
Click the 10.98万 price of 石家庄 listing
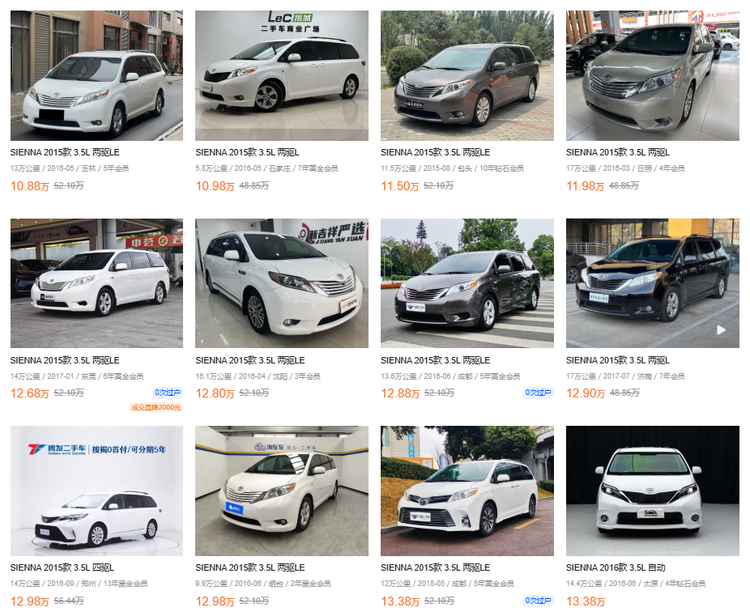pos(215,186)
